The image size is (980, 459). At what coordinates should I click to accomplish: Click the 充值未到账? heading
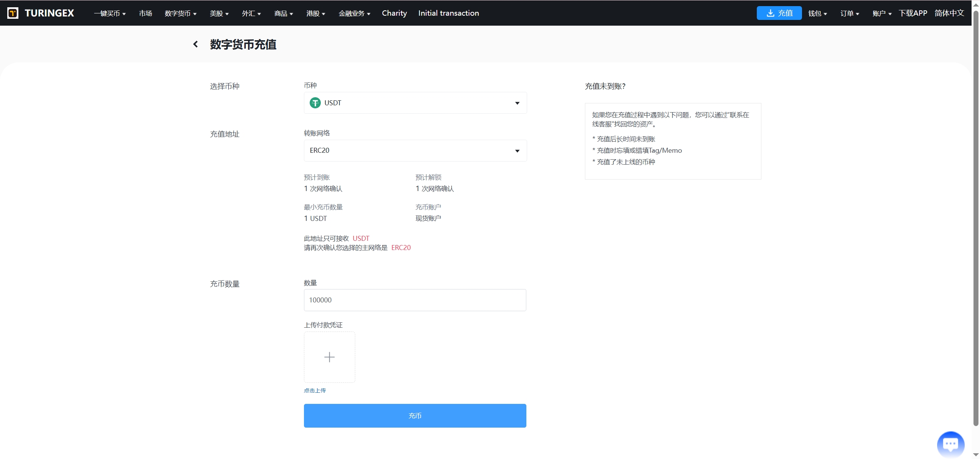pos(605,86)
